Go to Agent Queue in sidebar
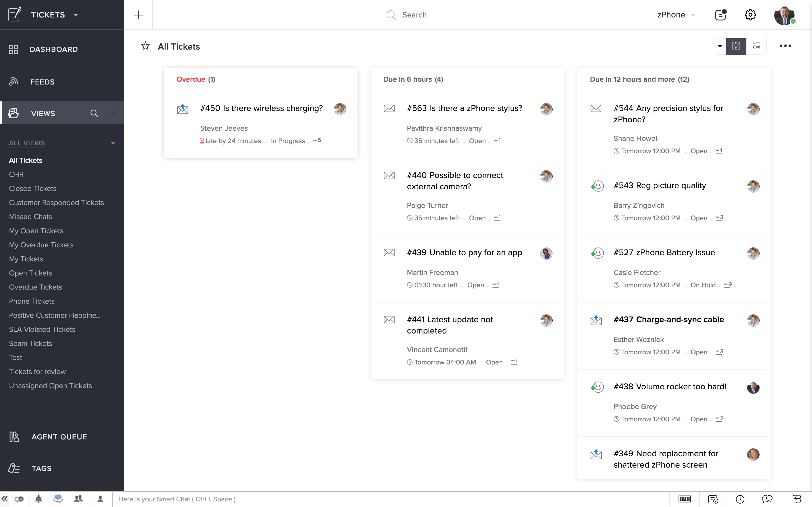This screenshot has height=507, width=812. tap(59, 437)
